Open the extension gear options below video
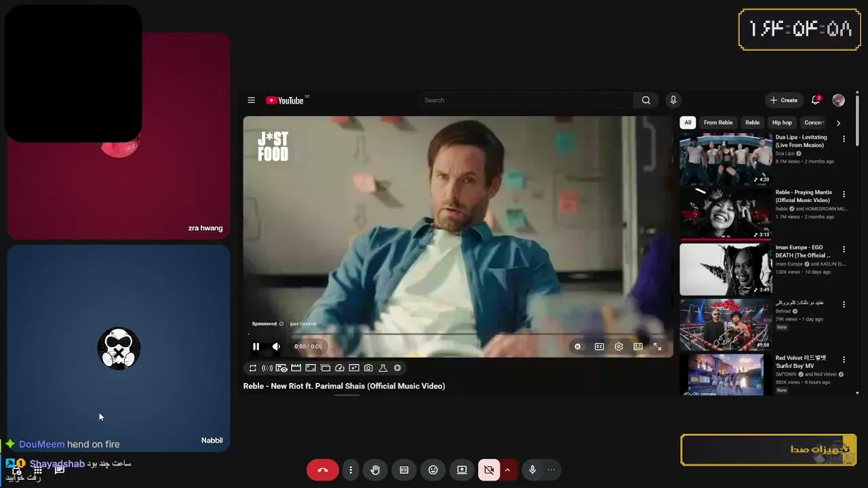Image resolution: width=868 pixels, height=488 pixels. click(x=397, y=368)
